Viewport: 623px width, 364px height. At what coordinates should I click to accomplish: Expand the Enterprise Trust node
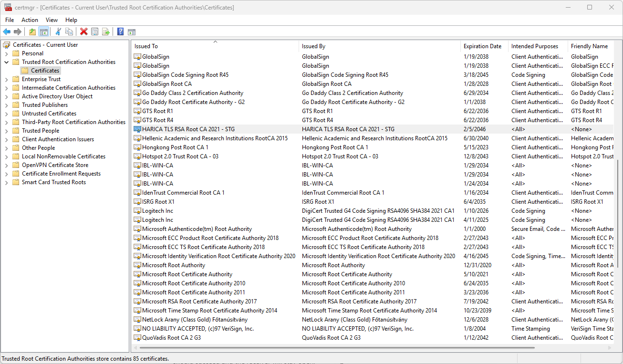(x=7, y=79)
